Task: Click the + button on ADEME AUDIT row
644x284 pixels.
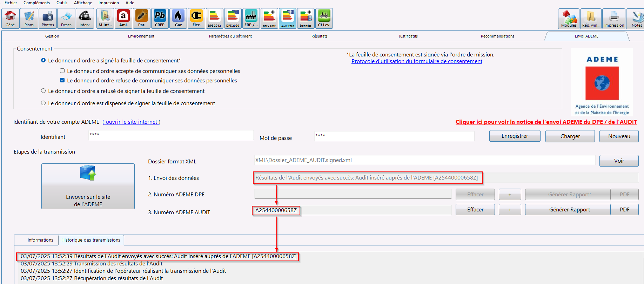Action: [510, 210]
